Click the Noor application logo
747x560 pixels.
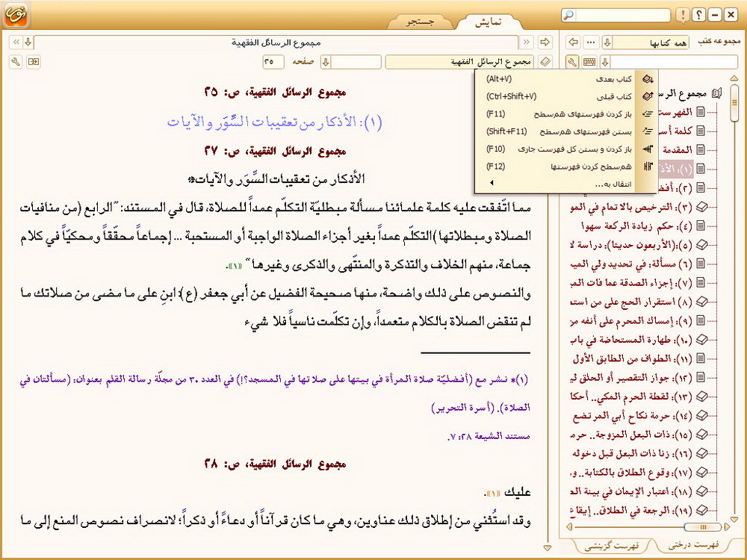pos(16,15)
